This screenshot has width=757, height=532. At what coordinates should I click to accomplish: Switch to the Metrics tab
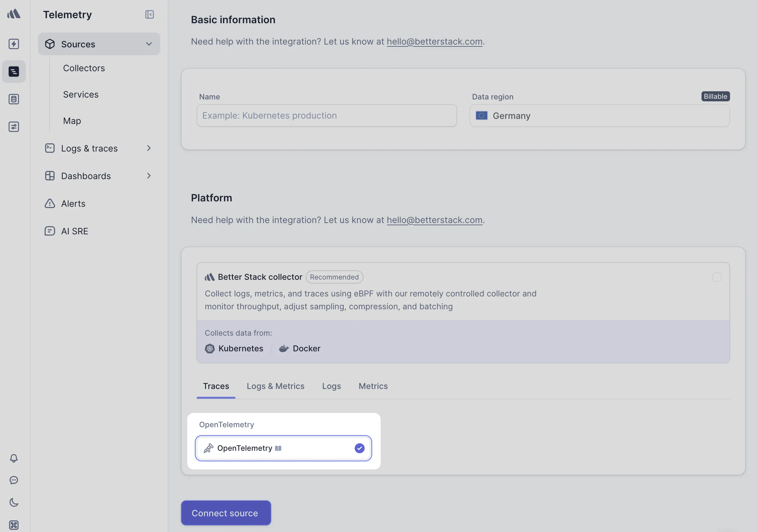[373, 386]
